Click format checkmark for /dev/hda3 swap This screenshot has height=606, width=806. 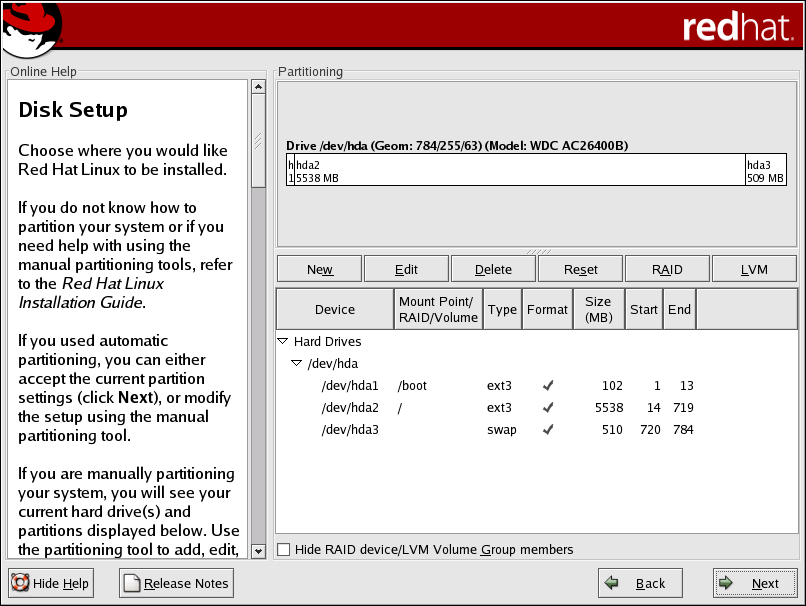pyautogui.click(x=547, y=429)
